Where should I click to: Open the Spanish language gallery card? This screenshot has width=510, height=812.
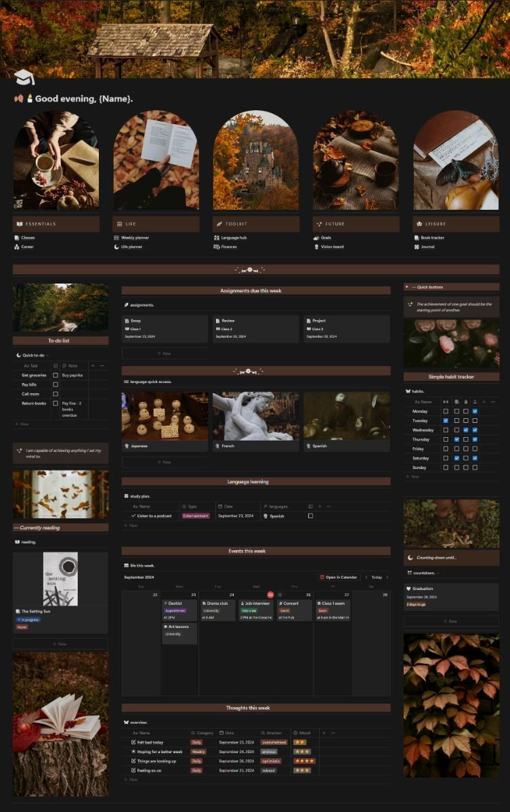[347, 422]
